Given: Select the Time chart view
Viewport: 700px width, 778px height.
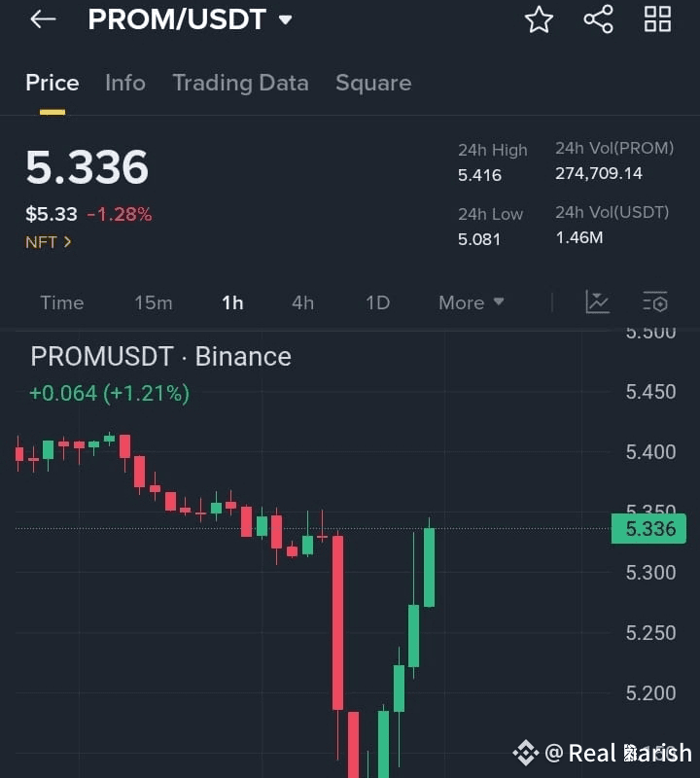Looking at the screenshot, I should 62,302.
